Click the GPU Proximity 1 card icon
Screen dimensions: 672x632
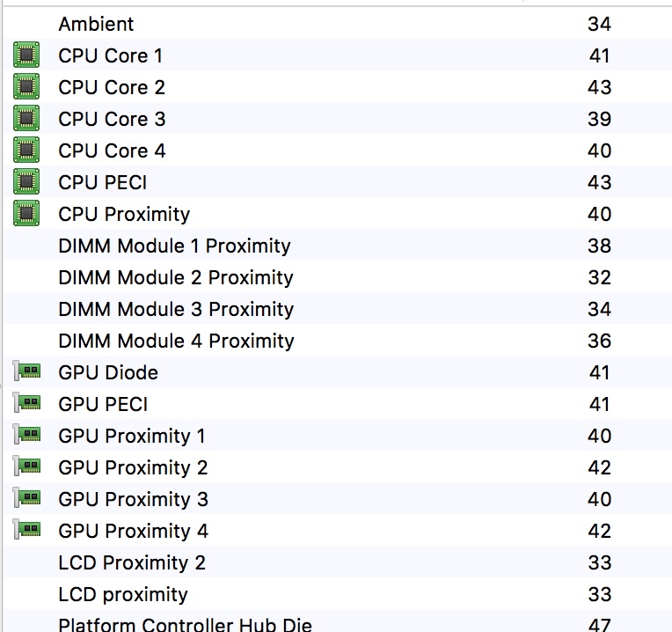26,435
